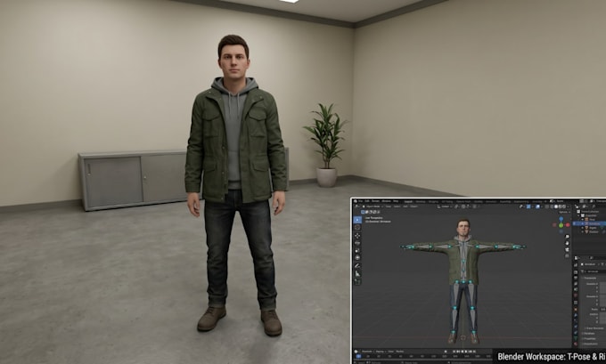Select the 3D Cursor tool
This screenshot has width=606, height=364.
tap(357, 227)
